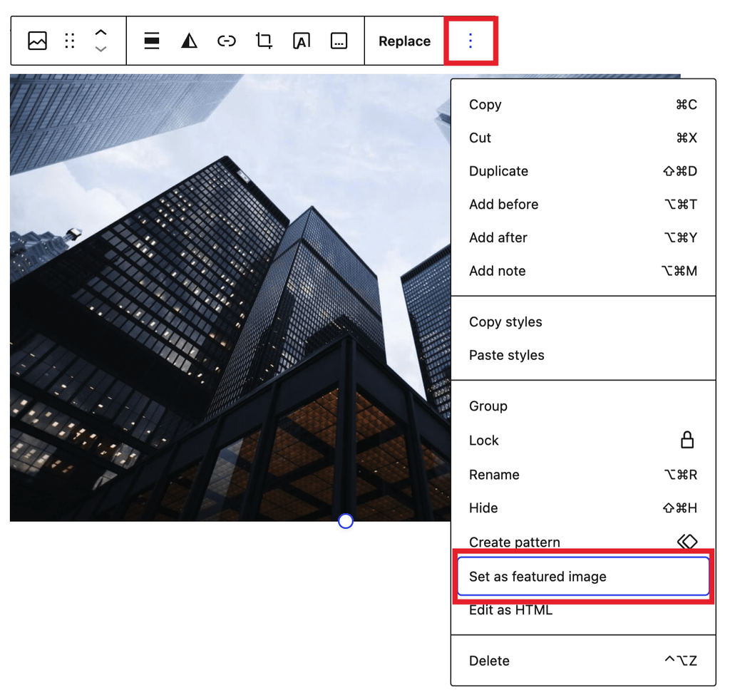Click the Image block type icon
Viewport: 730px width, 700px height.
click(x=37, y=41)
